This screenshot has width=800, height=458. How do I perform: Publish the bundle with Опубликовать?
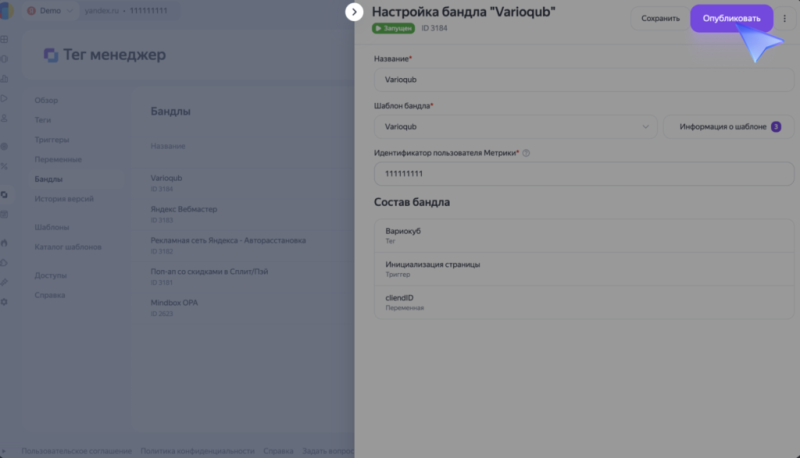(x=731, y=18)
